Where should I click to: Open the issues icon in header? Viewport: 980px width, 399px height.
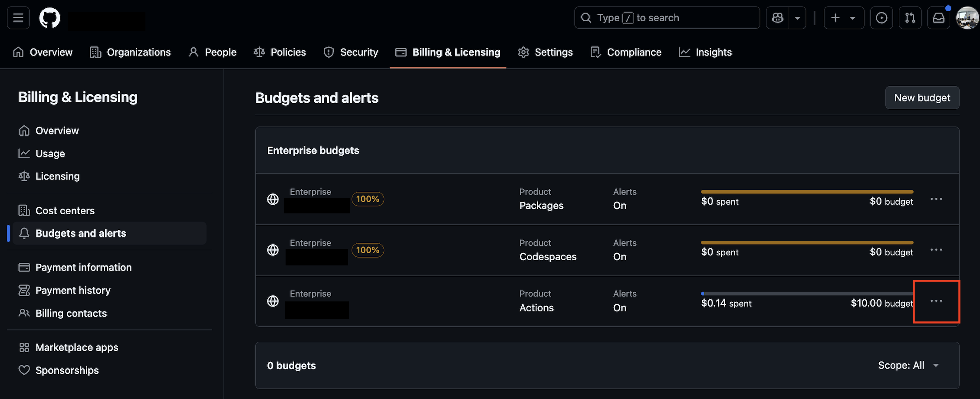pyautogui.click(x=881, y=18)
